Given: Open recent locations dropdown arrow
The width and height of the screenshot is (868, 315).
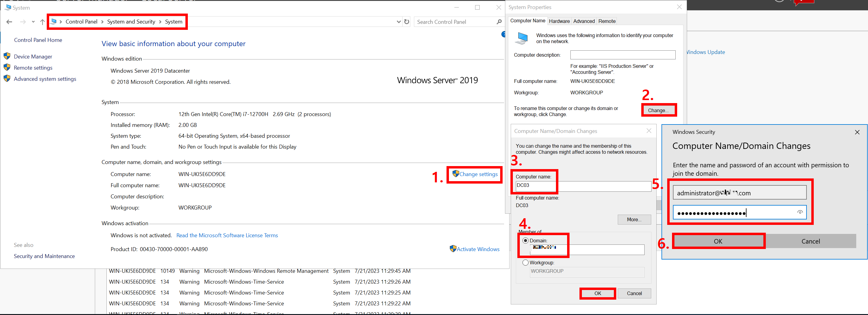Looking at the screenshot, I should (x=33, y=22).
